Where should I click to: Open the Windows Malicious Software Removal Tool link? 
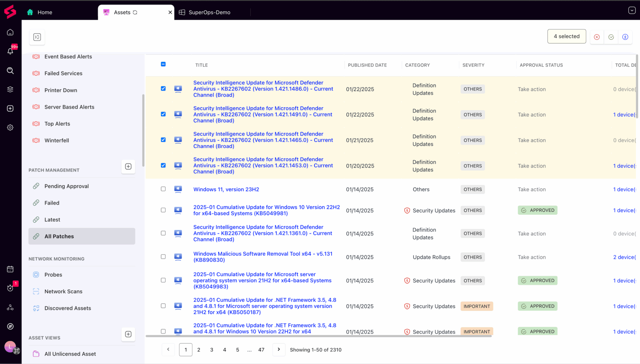click(x=262, y=257)
